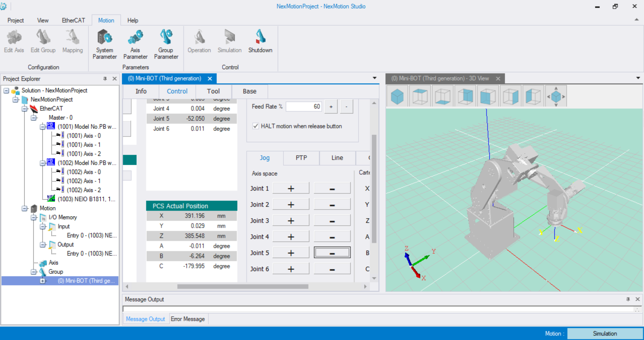
Task: Click the Mapping icon in ribbon
Action: coord(72,41)
